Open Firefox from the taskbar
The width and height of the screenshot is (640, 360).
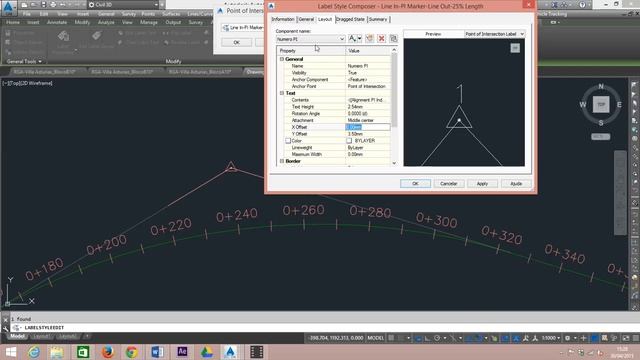(x=108, y=352)
